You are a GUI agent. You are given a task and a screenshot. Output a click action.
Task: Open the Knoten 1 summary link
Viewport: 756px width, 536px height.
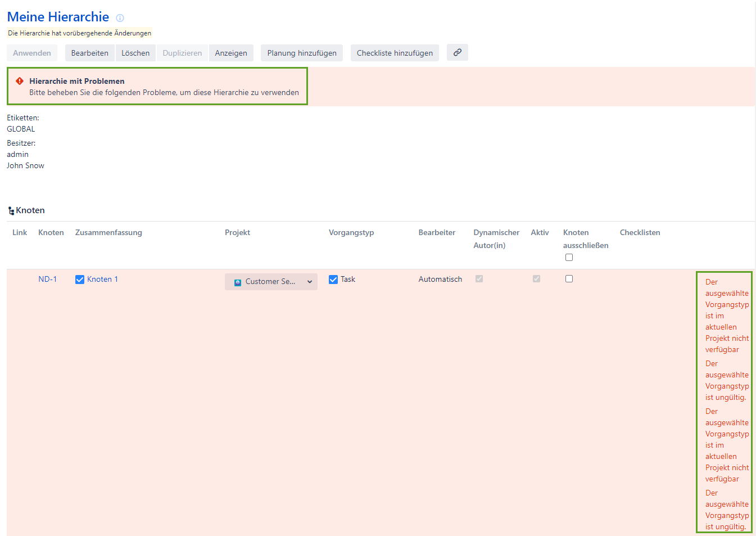[102, 280]
